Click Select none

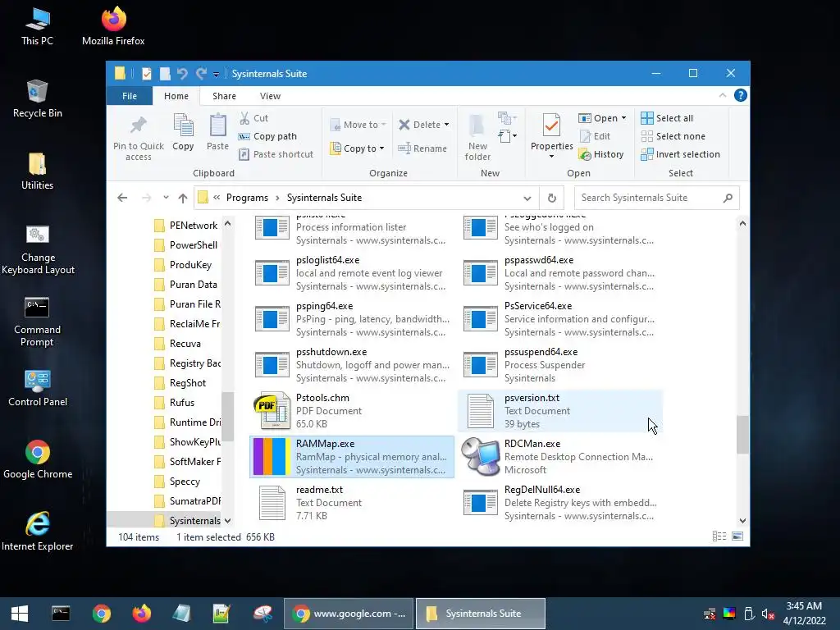tap(673, 136)
